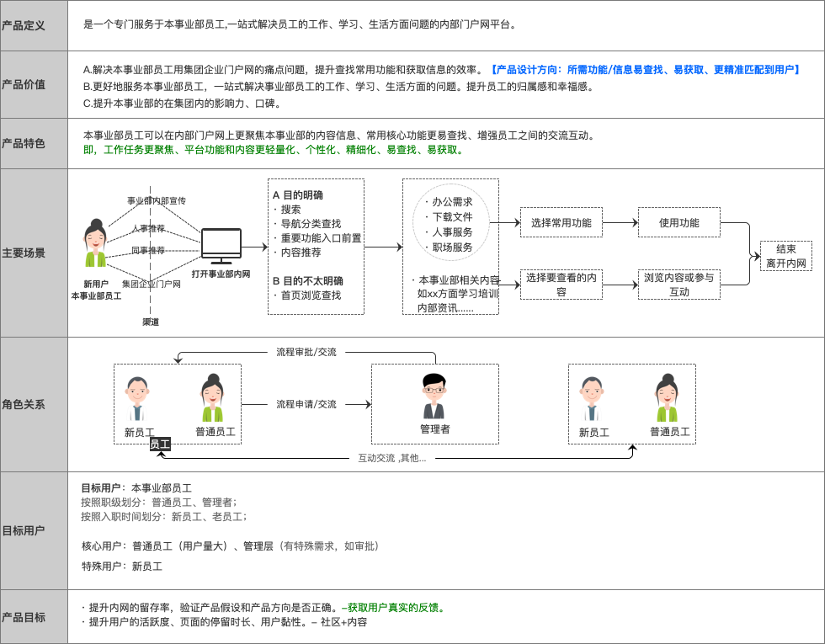Click the 搜索 bullet item

(290, 210)
